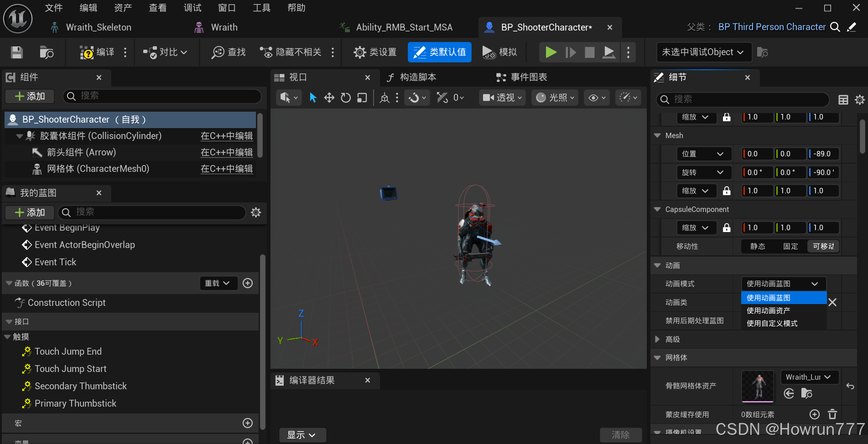868x444 pixels.
Task: Click the frame skip playback button
Action: [570, 52]
